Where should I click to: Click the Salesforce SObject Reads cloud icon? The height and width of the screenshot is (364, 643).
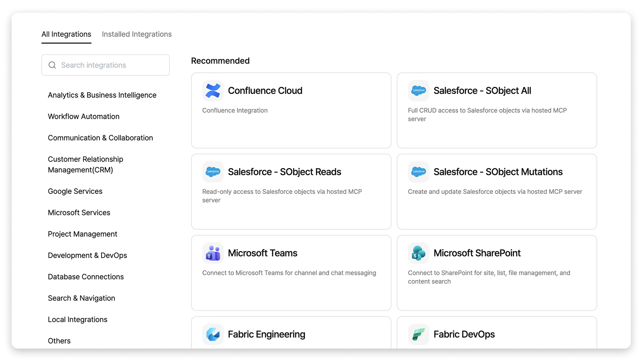click(x=213, y=172)
